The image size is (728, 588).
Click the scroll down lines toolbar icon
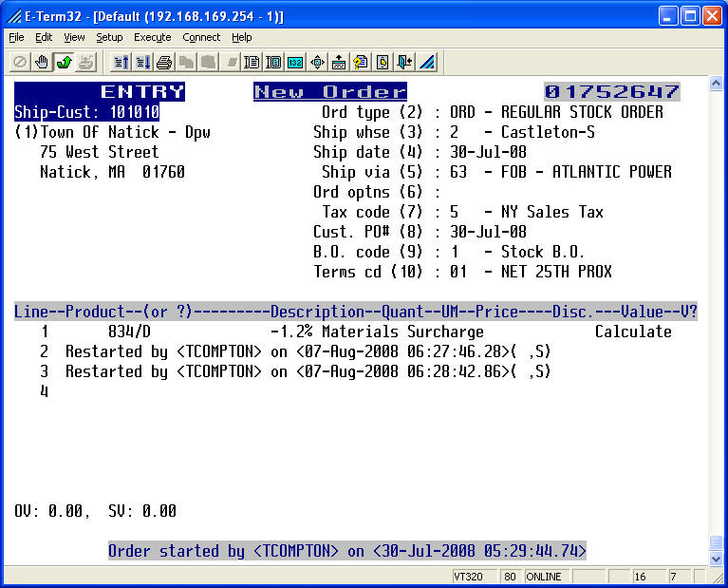click(x=143, y=62)
